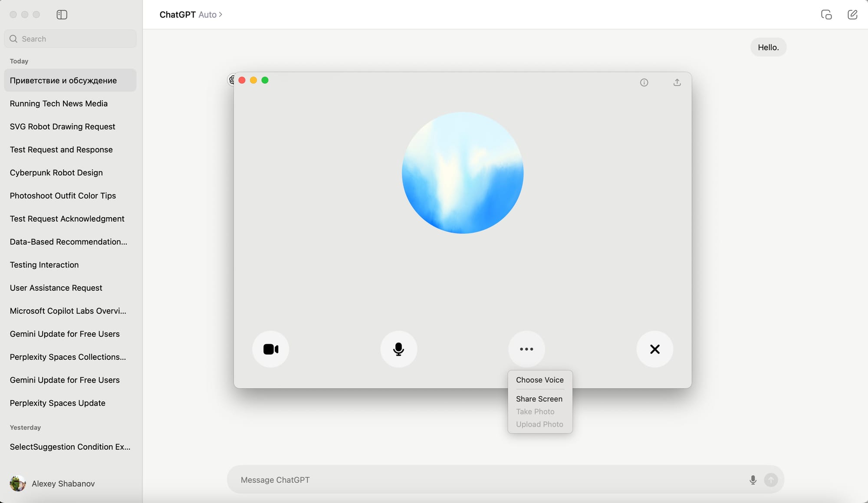End the voice conversation with the X button
The image size is (868, 503).
point(655,349)
